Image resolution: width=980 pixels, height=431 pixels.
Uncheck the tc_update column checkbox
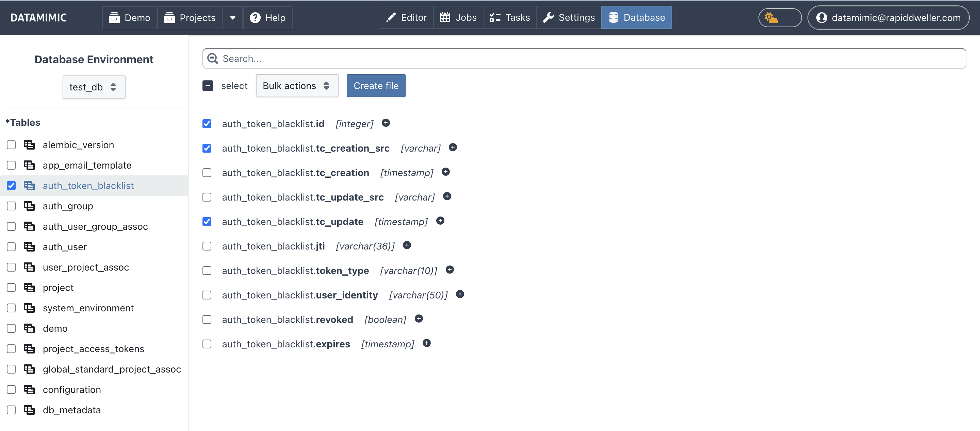point(207,222)
